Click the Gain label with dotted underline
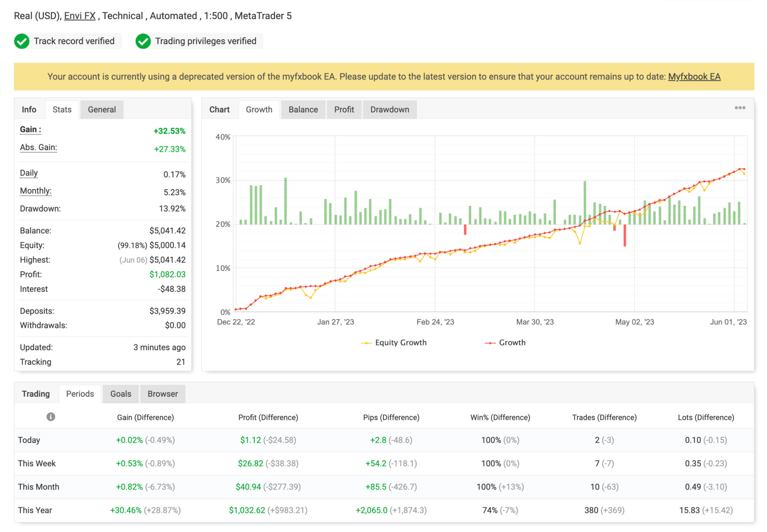 tap(30, 129)
